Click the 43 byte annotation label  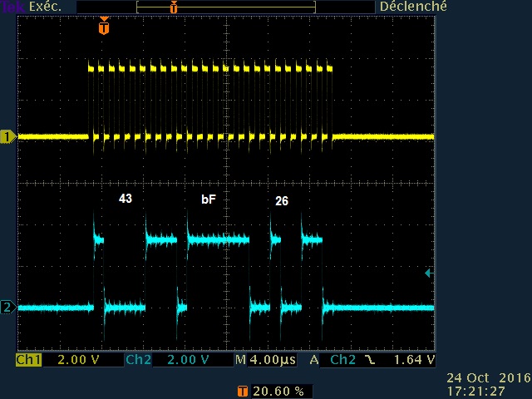click(126, 199)
